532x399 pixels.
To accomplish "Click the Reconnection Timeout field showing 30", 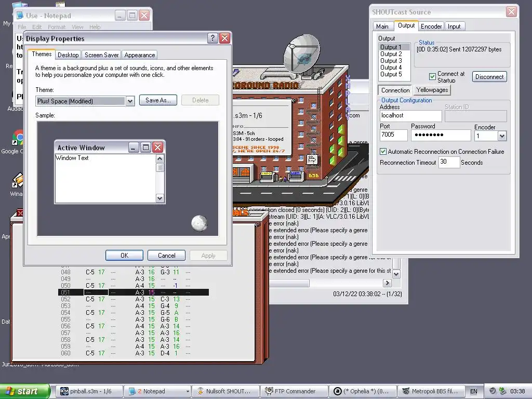I will 449,162.
